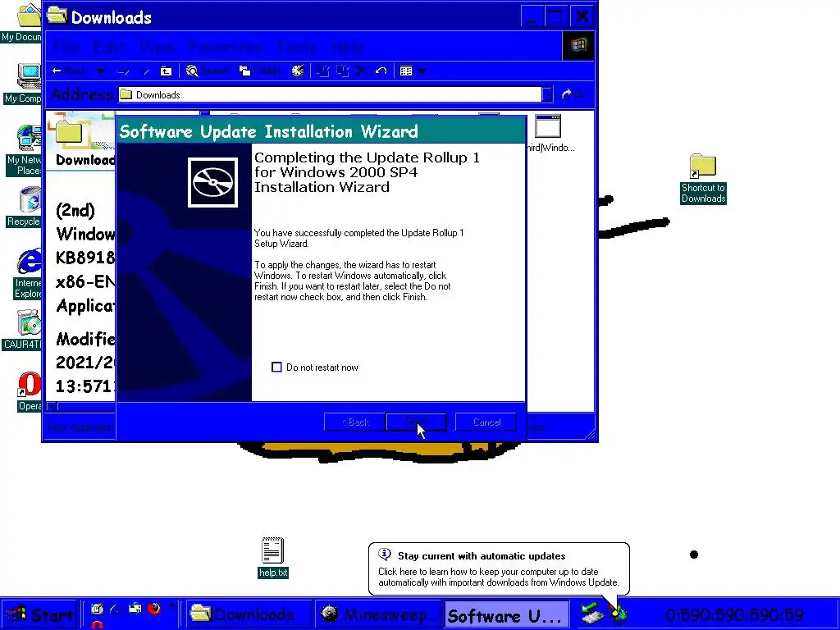Screen dimensions: 840x630
Task: Click Finish in the update wizard
Action: coord(416,422)
